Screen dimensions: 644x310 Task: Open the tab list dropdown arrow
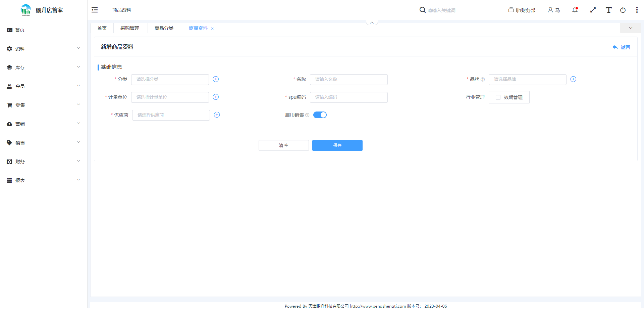tap(631, 28)
